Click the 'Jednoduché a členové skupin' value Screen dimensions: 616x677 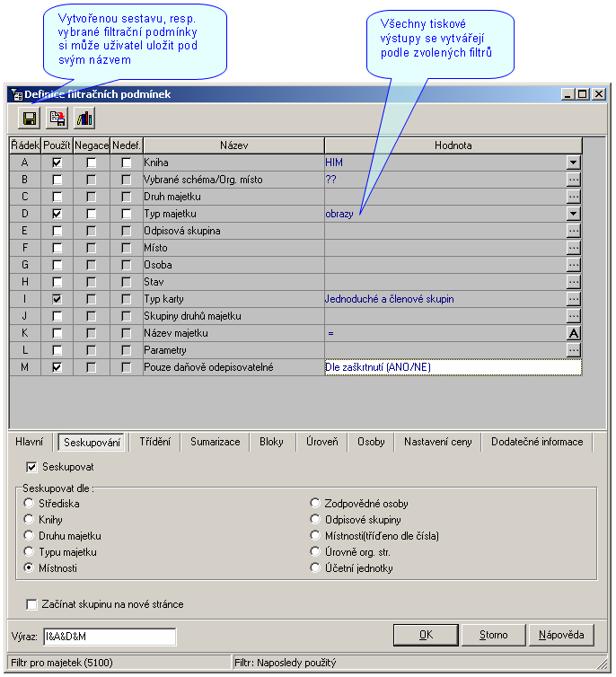pos(390,299)
